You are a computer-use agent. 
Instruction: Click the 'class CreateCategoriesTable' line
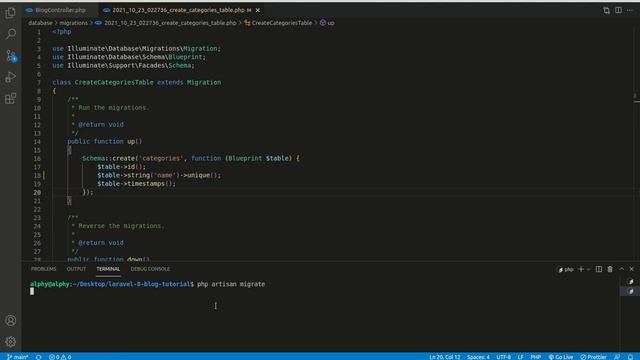(137, 82)
